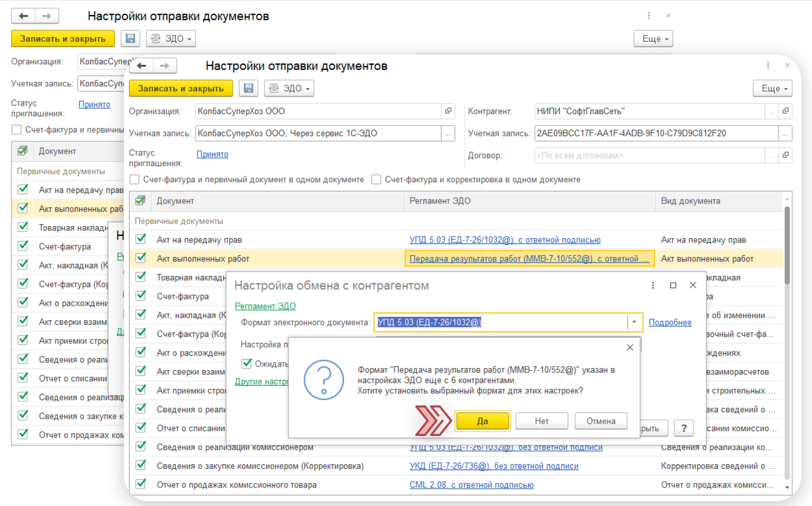The height and width of the screenshot is (506, 812).
Task: Open the "Еще" dropdown in front window
Action: pyautogui.click(x=772, y=88)
